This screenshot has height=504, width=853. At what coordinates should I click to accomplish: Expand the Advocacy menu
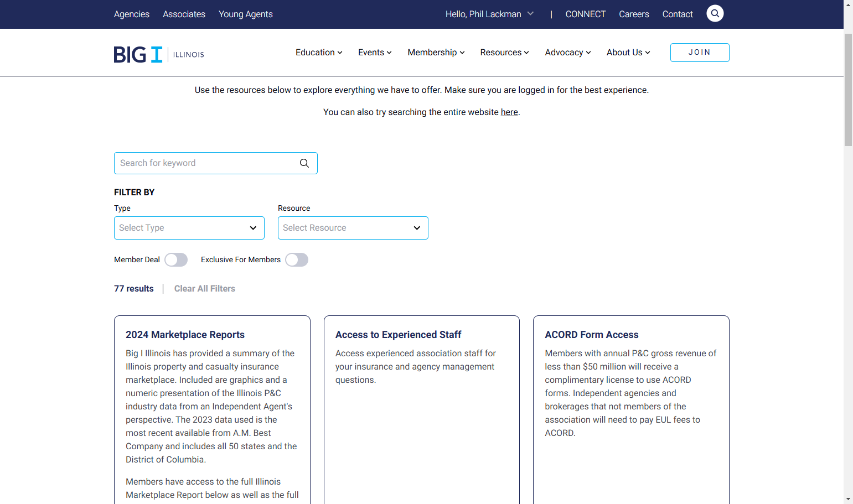pos(568,53)
